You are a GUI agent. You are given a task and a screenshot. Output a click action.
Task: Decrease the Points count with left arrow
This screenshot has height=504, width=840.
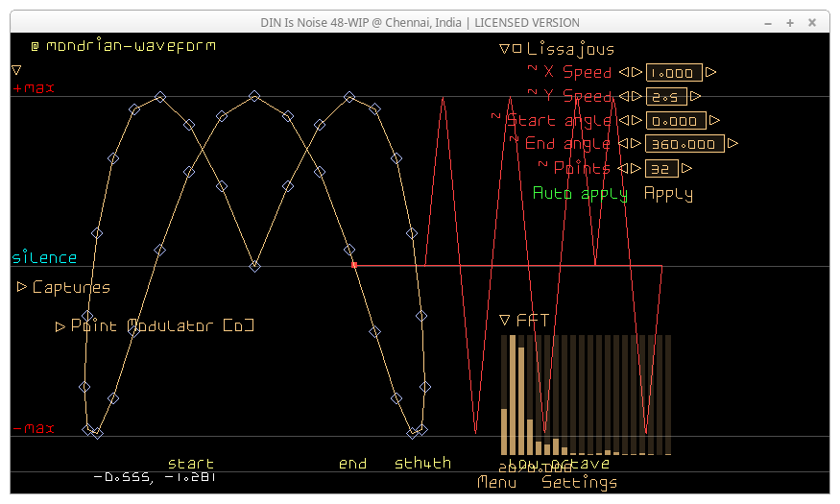[x=622, y=169]
